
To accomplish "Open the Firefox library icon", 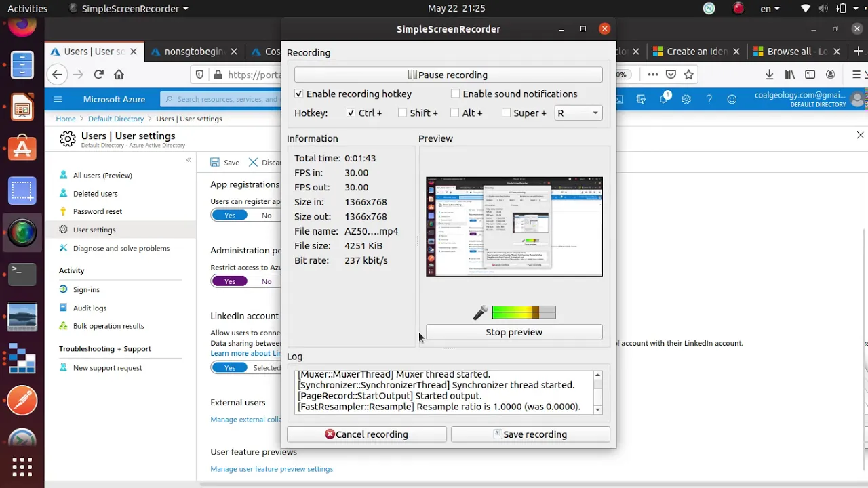I will pos(790,75).
